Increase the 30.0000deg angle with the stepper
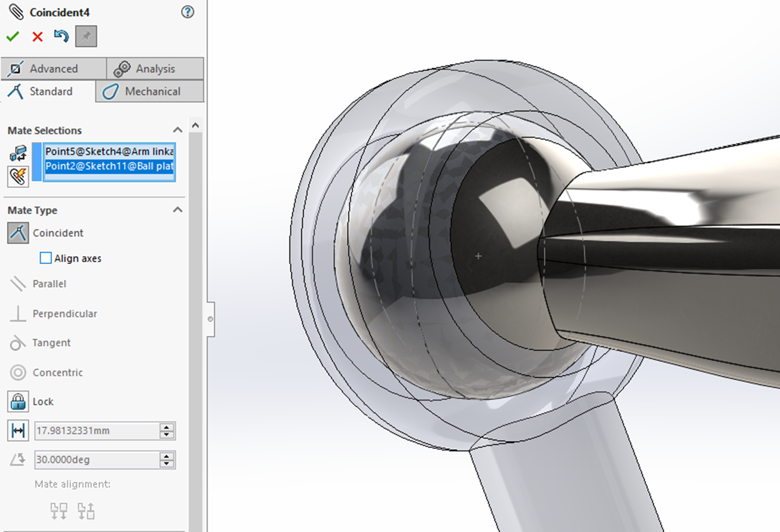The height and width of the screenshot is (532, 780). [166, 456]
